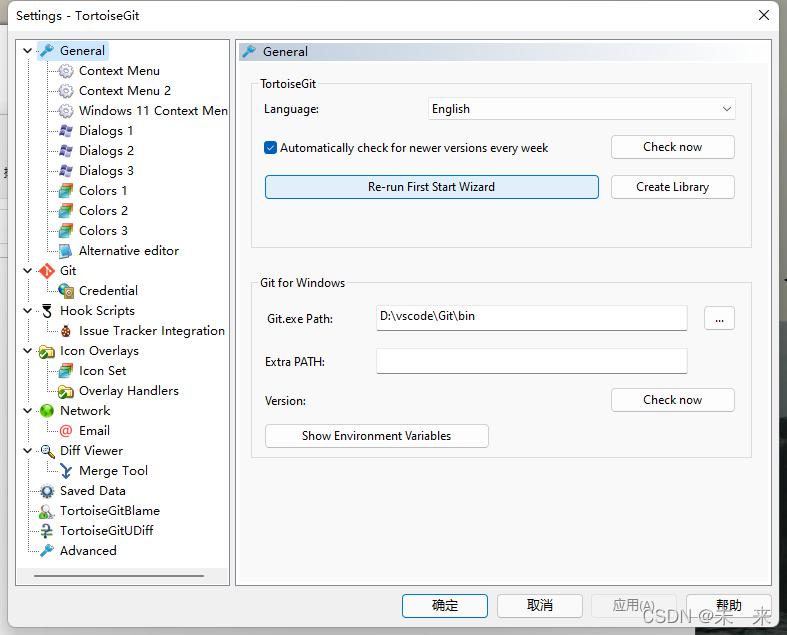Screen dimensions: 787x635
Task: Click the Context Menu 2 gear icon
Action: pyautogui.click(x=66, y=91)
